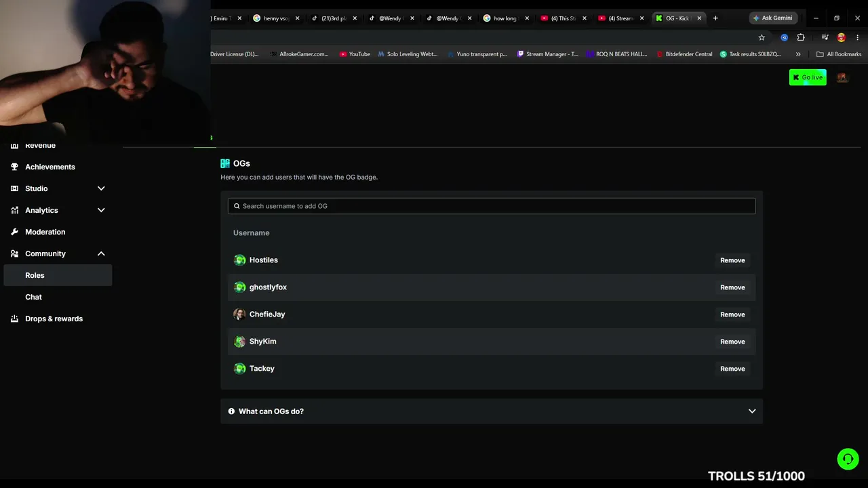Click the Analytics chart icon
Image resolution: width=868 pixels, height=488 pixels.
click(x=15, y=210)
